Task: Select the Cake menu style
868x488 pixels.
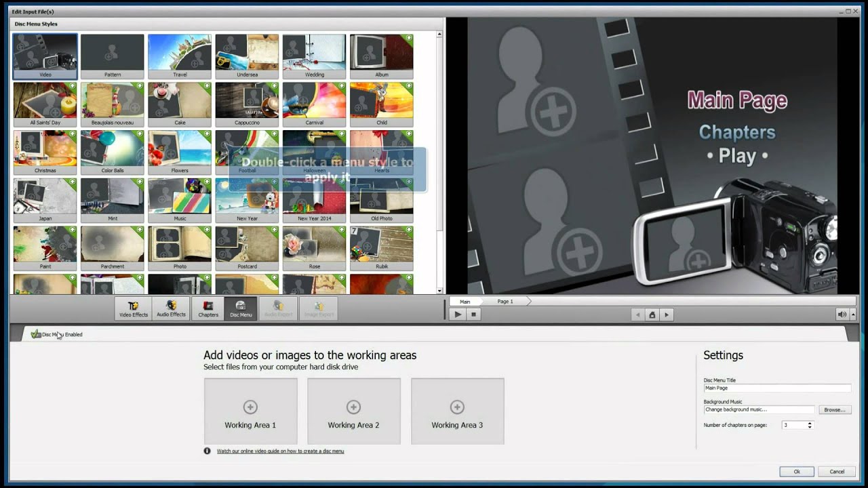Action: pos(180,104)
